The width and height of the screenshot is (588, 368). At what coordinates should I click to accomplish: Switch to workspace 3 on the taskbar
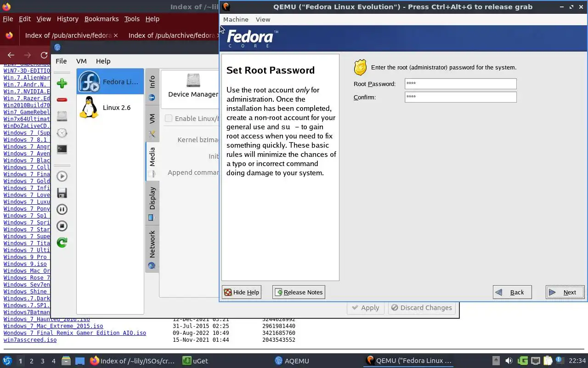pyautogui.click(x=43, y=361)
